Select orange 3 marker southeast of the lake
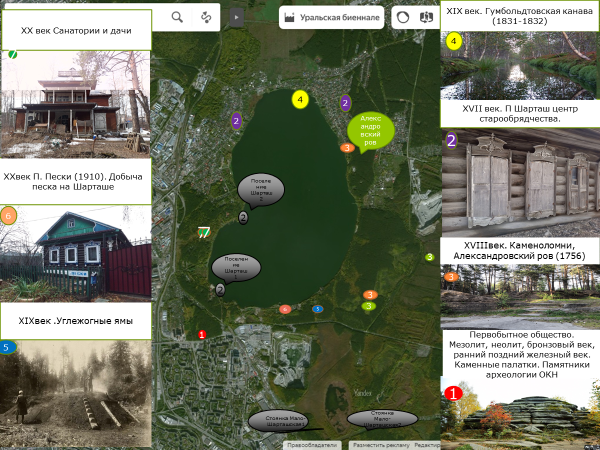600x450 pixels. 370,295
